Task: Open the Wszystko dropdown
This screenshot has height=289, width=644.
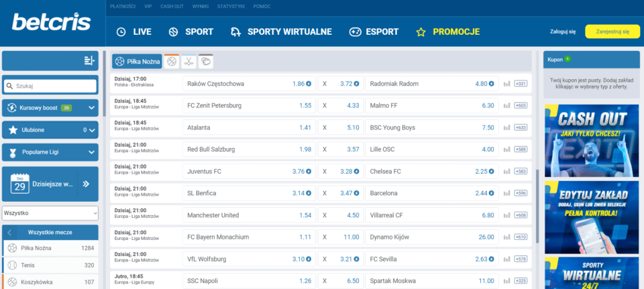Action: pyautogui.click(x=50, y=213)
